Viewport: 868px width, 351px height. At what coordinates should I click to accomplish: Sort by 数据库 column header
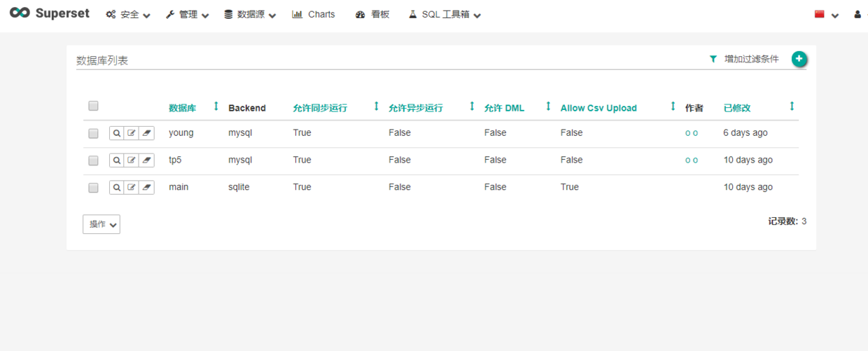point(183,108)
